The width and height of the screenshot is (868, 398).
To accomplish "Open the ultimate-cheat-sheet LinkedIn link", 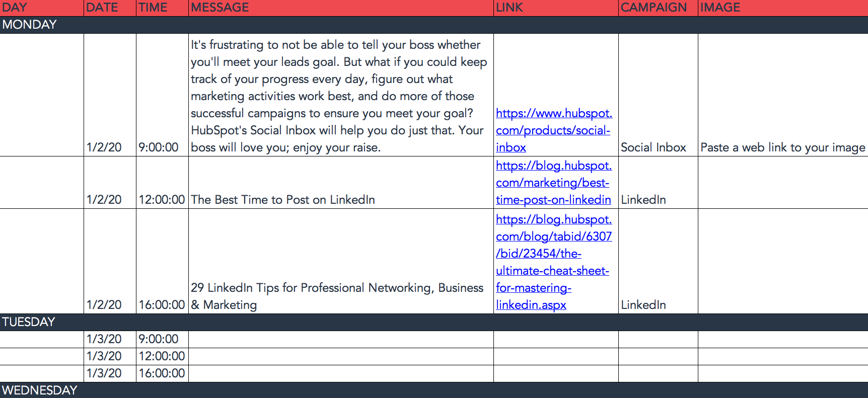I will 554,262.
